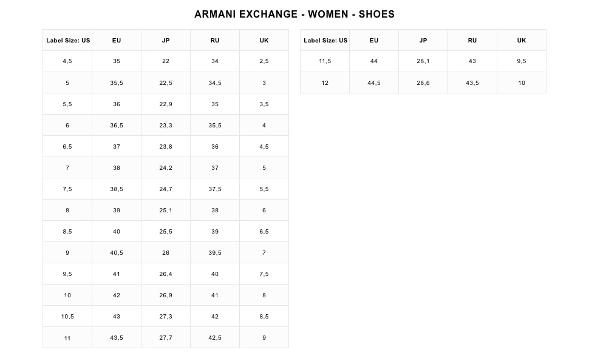
Task: Select JP size 22,9 cell
Action: [x=166, y=104]
